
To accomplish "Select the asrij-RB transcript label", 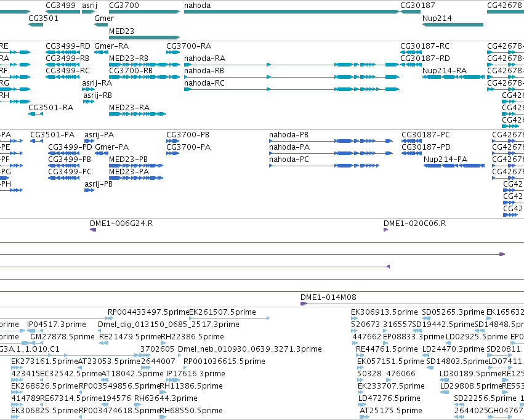I will coord(97,95).
